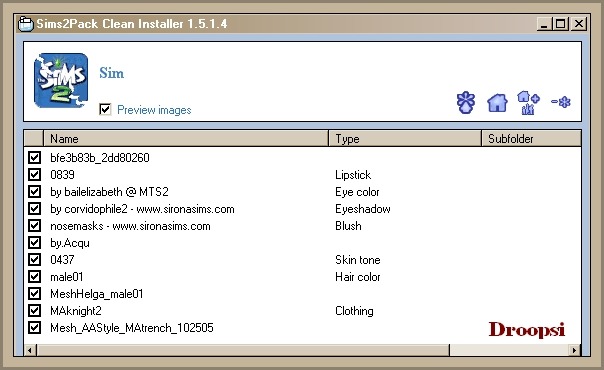Screen dimensions: 604x370
Task: Select nosemasks - www.sironasims.com entry
Action: click(x=130, y=226)
